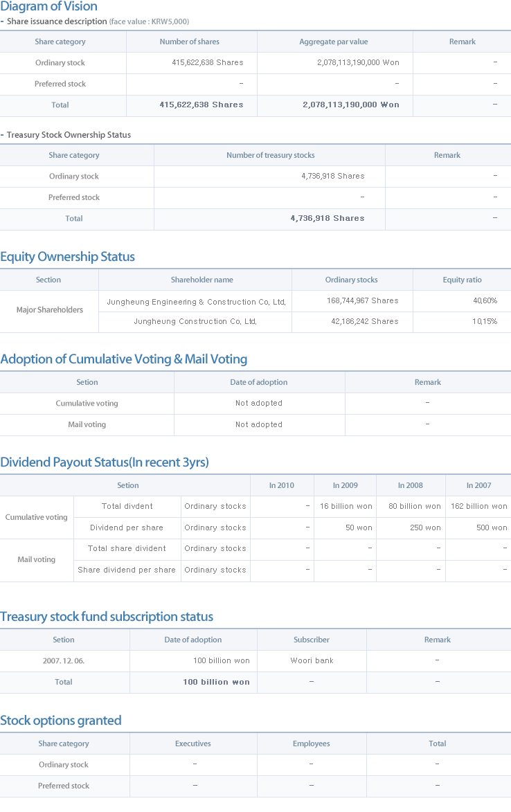Click 'Shareholder name' column header

click(202, 280)
